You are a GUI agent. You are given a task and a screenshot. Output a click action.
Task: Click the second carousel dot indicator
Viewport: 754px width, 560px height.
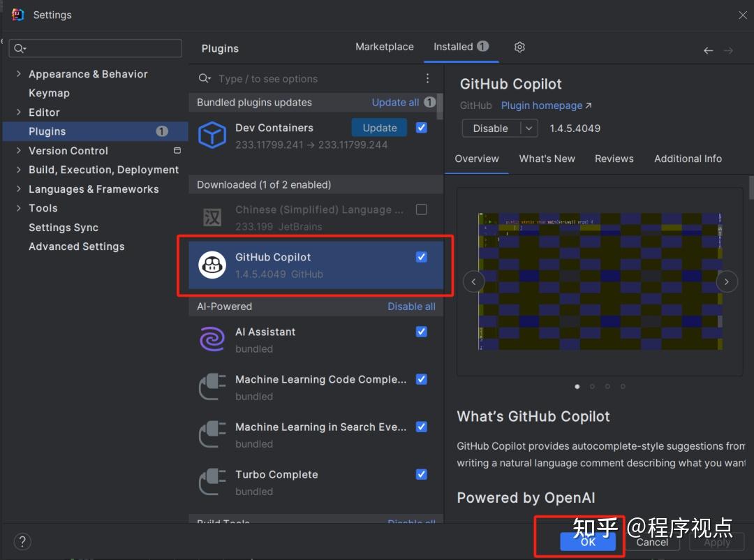click(592, 386)
